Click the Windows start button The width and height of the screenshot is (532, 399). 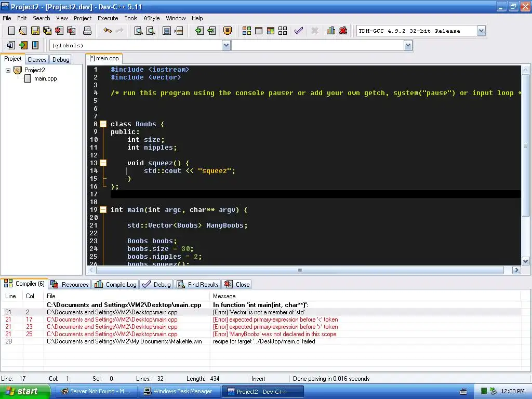pyautogui.click(x=24, y=392)
